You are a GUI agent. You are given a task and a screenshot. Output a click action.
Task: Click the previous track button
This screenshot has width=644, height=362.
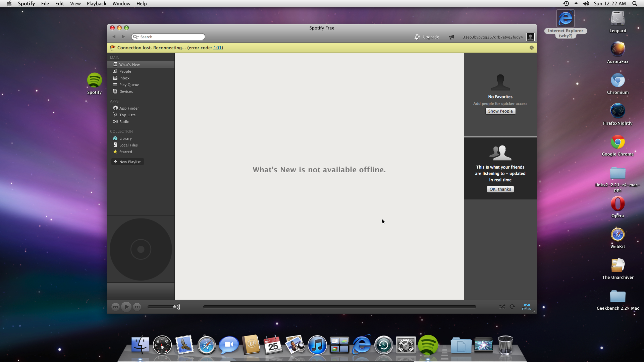115,307
